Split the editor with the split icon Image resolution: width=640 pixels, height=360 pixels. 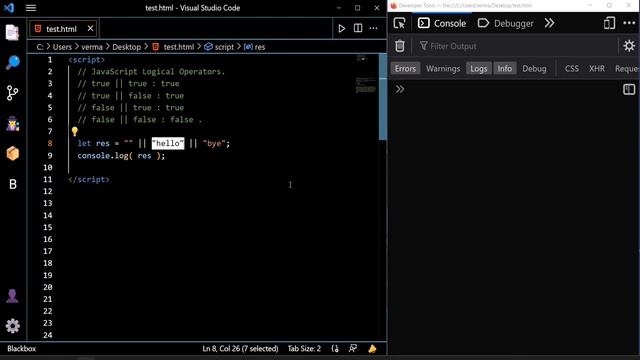(x=358, y=28)
